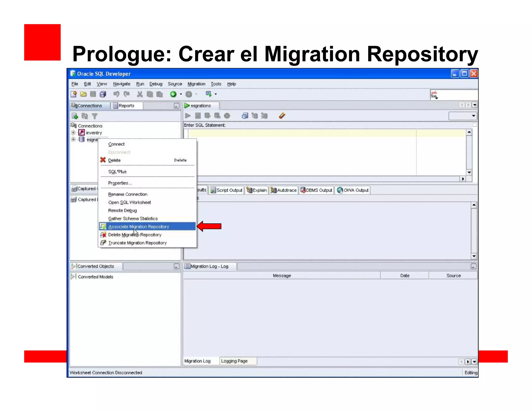This screenshot has height=411, width=532.
Task: Choose Open SQL Worksheet entry
Action: 147,202
